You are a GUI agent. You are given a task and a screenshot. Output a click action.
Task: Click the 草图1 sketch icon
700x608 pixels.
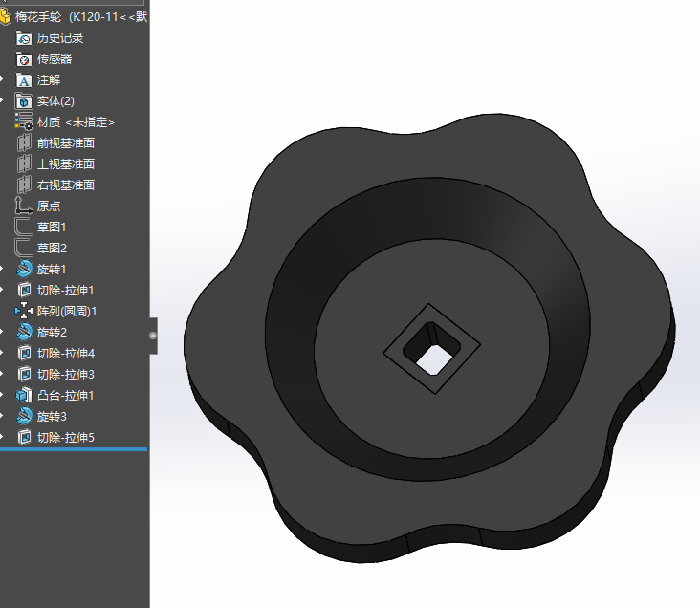coord(23,227)
